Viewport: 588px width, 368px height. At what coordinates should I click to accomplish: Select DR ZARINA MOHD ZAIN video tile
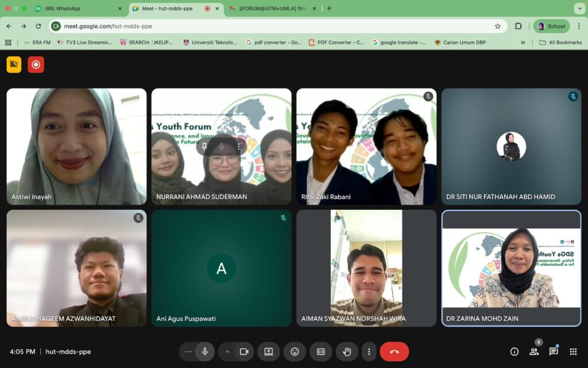[511, 268]
